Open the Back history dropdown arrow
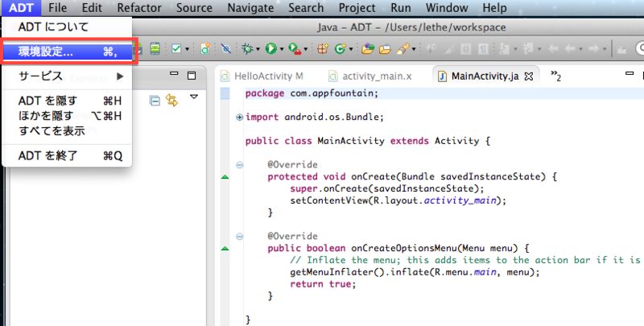The width and height of the screenshot is (644, 326). (x=580, y=49)
